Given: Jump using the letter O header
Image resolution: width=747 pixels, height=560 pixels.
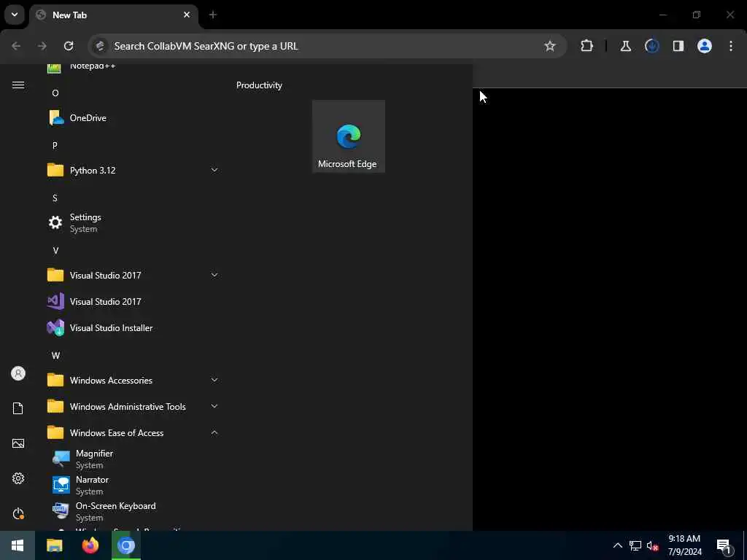Looking at the screenshot, I should tap(55, 93).
